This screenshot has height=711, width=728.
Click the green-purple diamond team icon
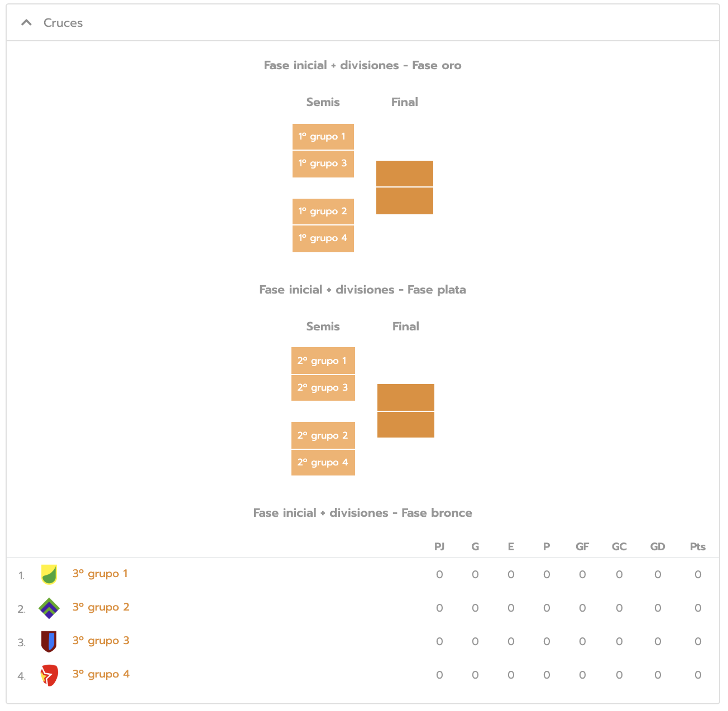[49, 608]
